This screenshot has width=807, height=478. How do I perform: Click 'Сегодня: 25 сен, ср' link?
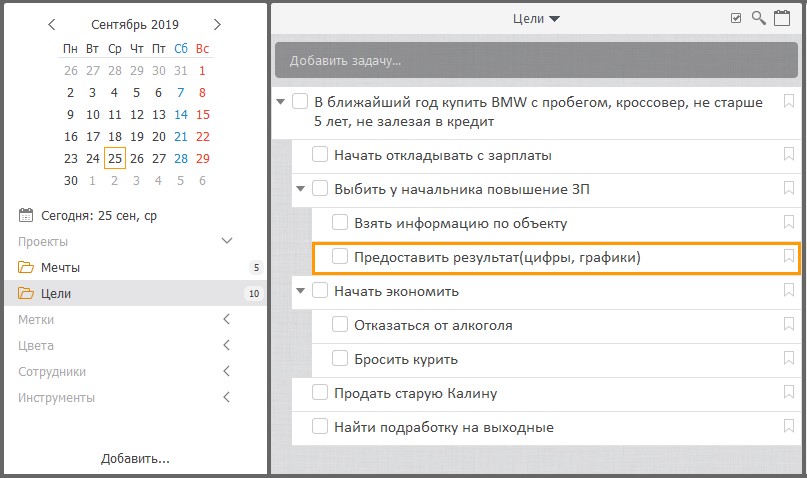tap(99, 216)
